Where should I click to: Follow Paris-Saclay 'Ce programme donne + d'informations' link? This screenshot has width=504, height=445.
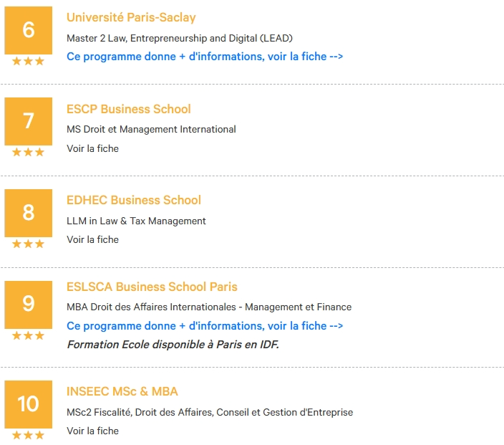[x=205, y=57]
